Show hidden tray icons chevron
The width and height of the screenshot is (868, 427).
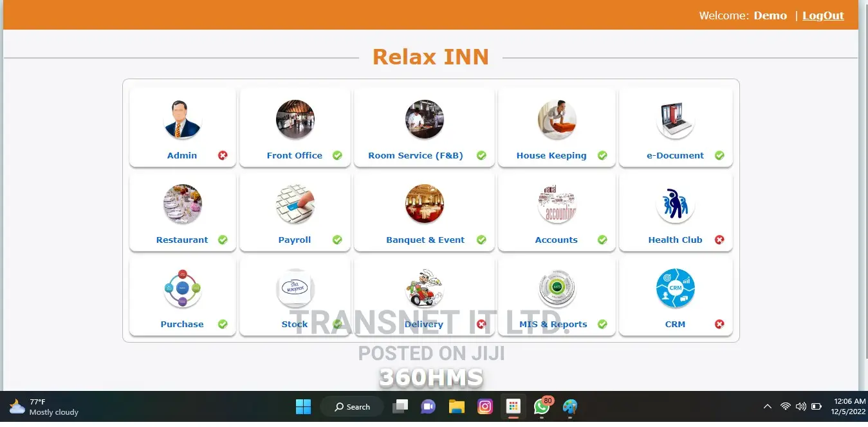click(x=768, y=406)
